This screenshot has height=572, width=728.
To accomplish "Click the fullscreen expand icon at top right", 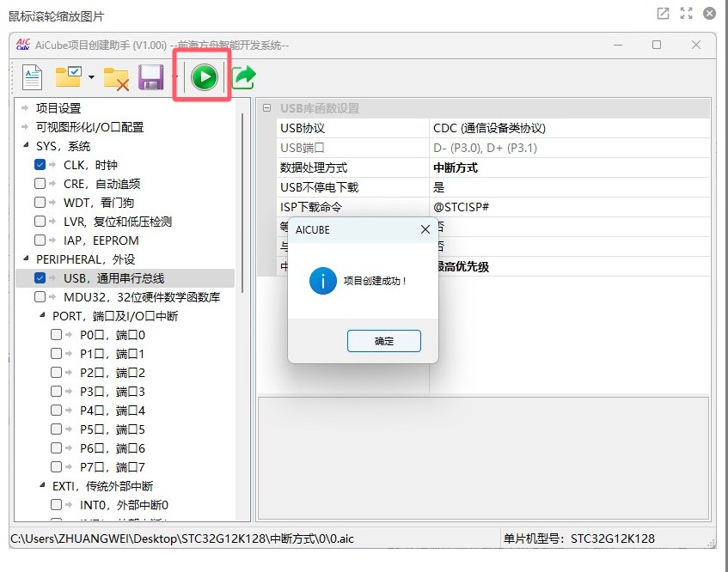I will [686, 14].
